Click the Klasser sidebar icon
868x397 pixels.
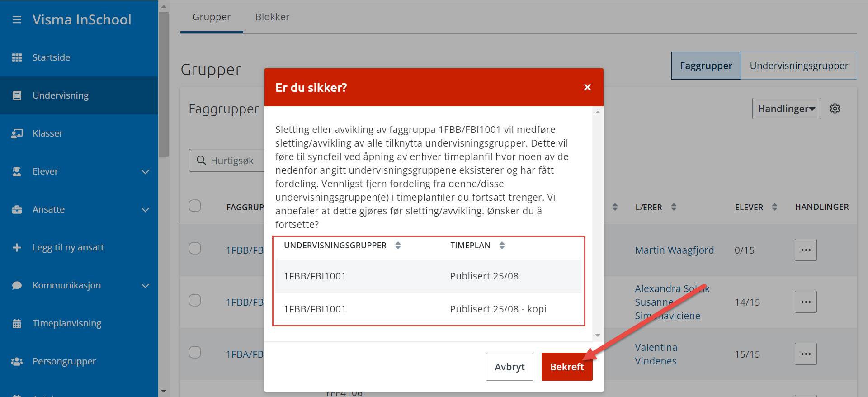point(17,133)
